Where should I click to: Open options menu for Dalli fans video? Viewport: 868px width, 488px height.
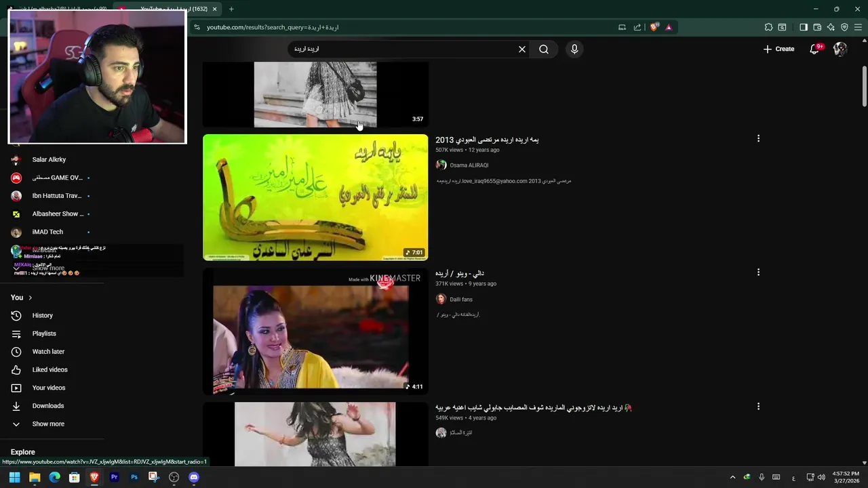coord(758,272)
